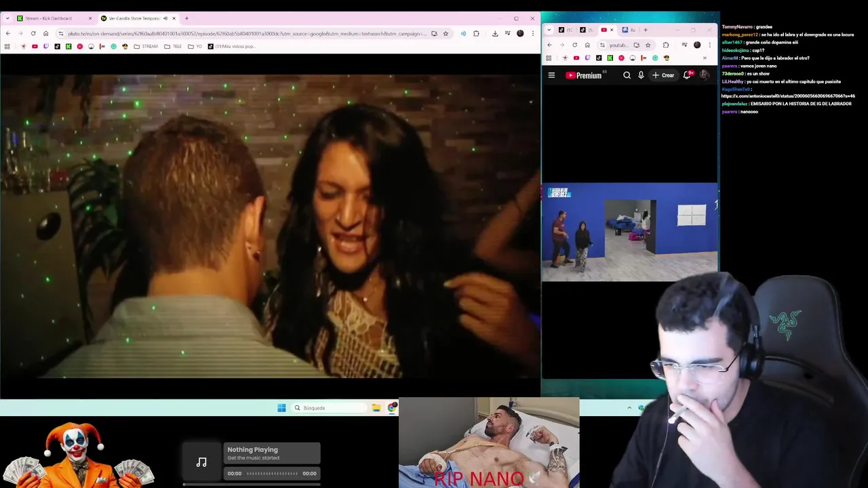
Task: Open Chrome from the taskbar
Action: [x=392, y=407]
